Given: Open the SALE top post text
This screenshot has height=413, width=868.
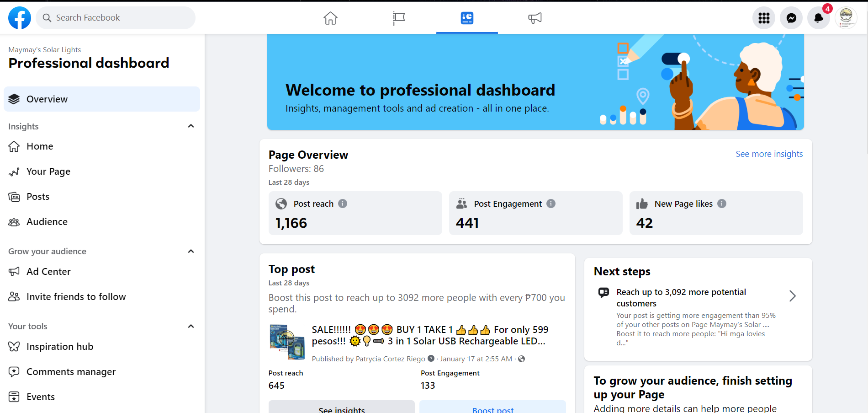Looking at the screenshot, I should click(430, 335).
